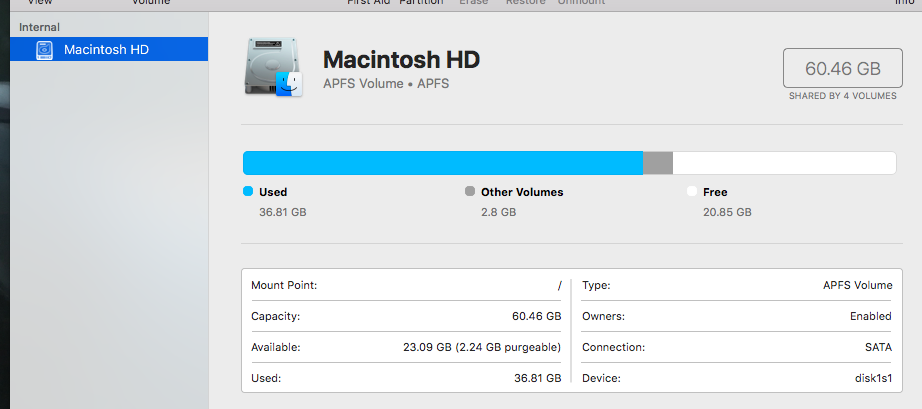Click the Connection row label
The height and width of the screenshot is (409, 922).
(613, 347)
